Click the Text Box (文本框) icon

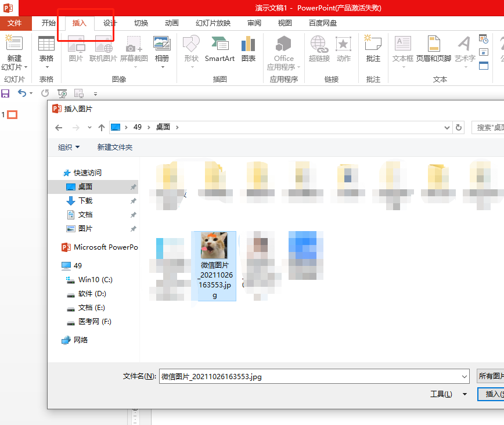click(x=403, y=44)
